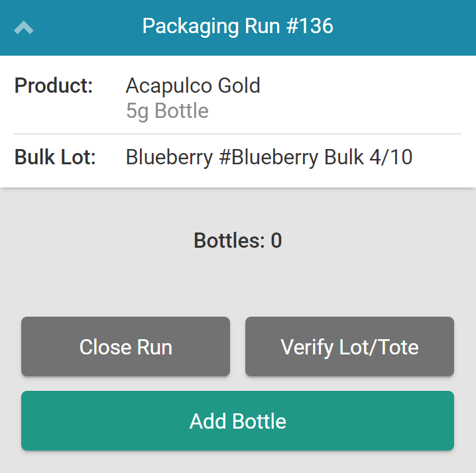The width and height of the screenshot is (476, 473).
Task: Click the 5g Bottle package size text
Action: [167, 111]
